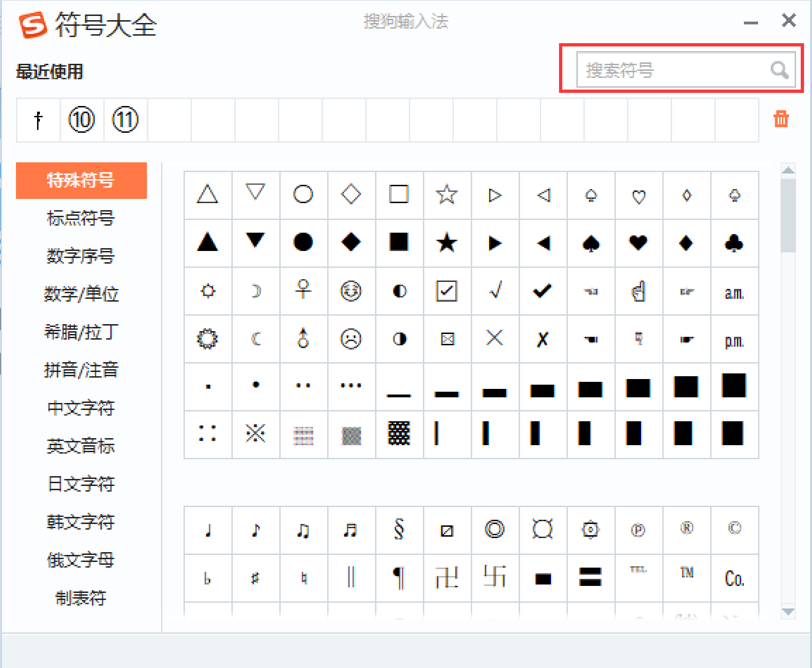Insert reference mark ※ symbol
The image size is (812, 668).
pos(256,434)
